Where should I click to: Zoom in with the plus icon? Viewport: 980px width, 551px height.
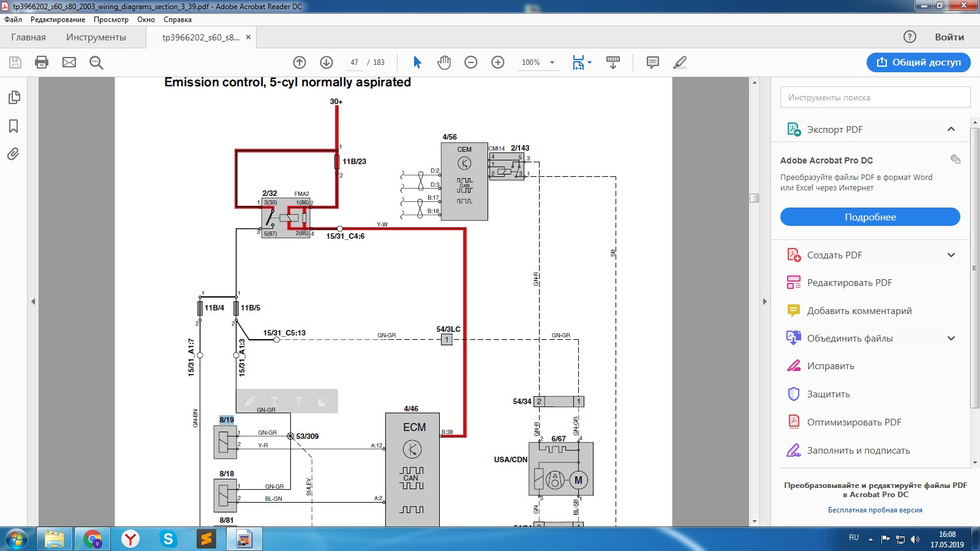tap(498, 62)
